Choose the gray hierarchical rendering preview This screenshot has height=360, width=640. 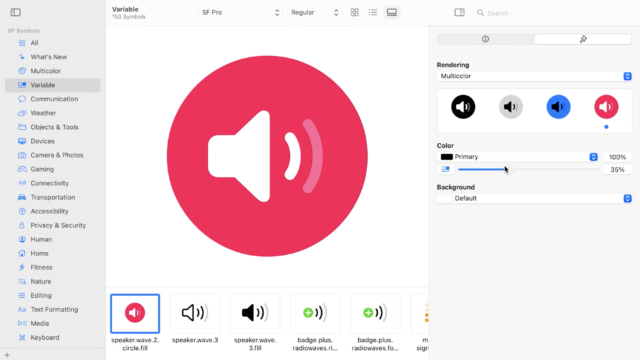[511, 107]
